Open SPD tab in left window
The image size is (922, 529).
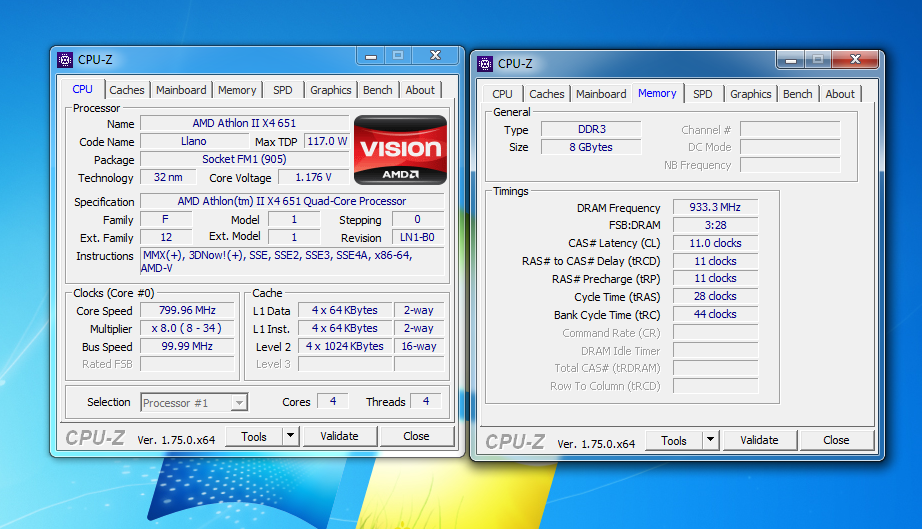[x=283, y=90]
